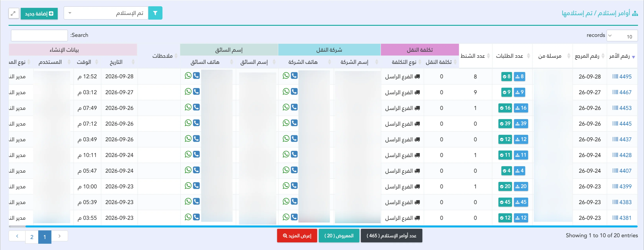Open the records per page dropdown
This screenshot has width=644, height=250.
(x=622, y=36)
